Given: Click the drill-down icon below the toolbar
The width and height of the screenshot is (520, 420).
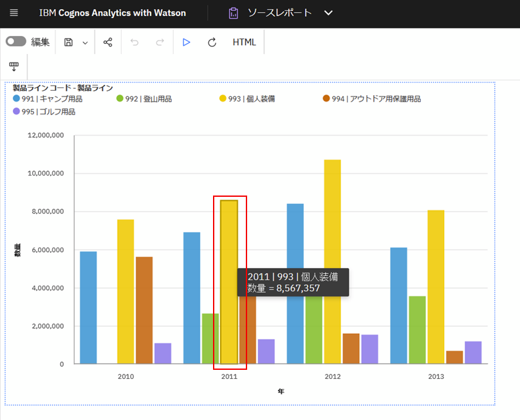Looking at the screenshot, I should [x=14, y=67].
